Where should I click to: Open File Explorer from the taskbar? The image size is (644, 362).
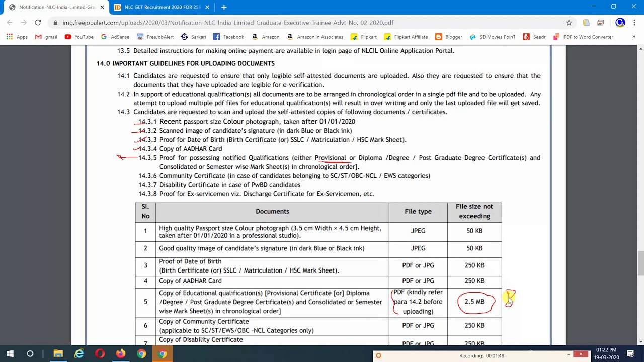click(58, 354)
